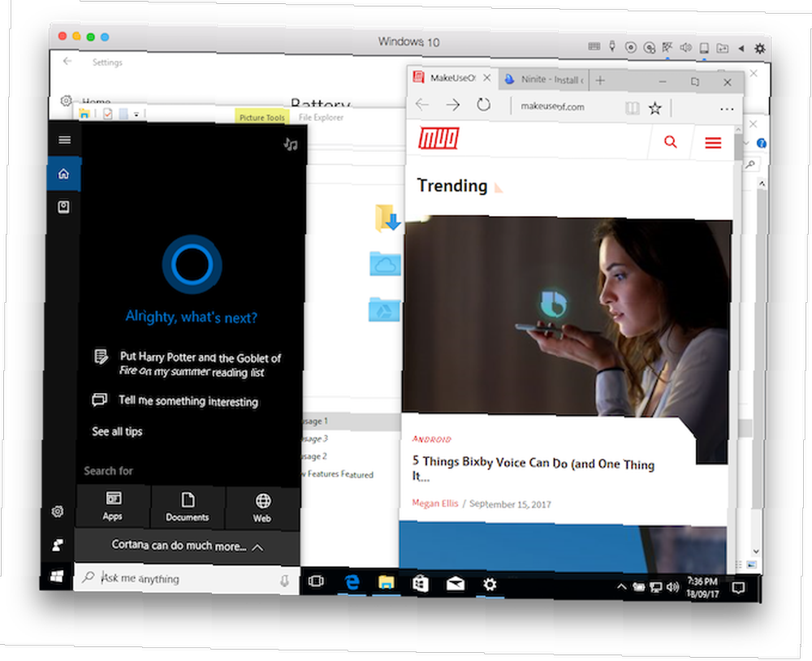Click the Edge back arrow
The height and width of the screenshot is (661, 812).
pos(422,104)
